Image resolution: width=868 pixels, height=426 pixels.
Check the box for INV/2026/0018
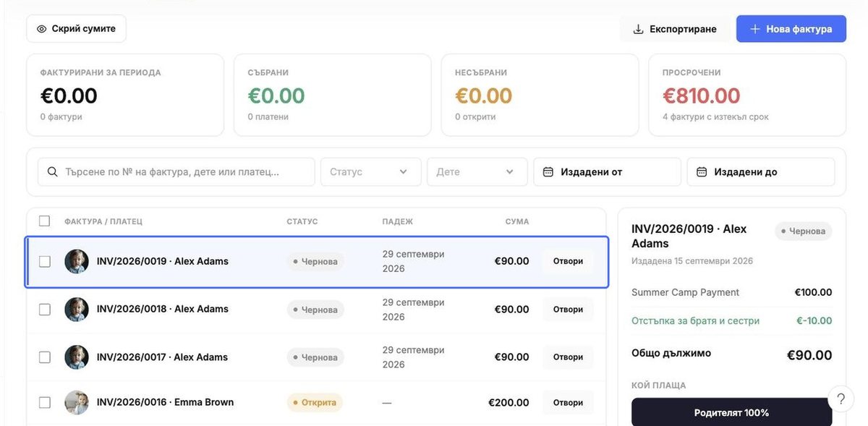click(x=45, y=309)
